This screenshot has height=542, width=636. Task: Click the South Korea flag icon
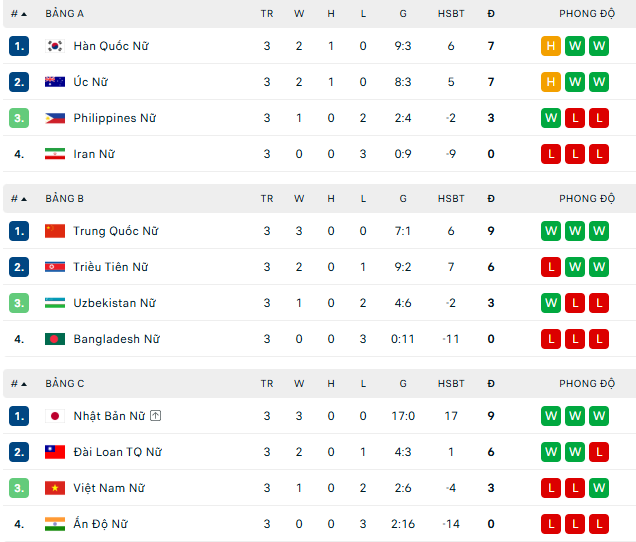55,46
